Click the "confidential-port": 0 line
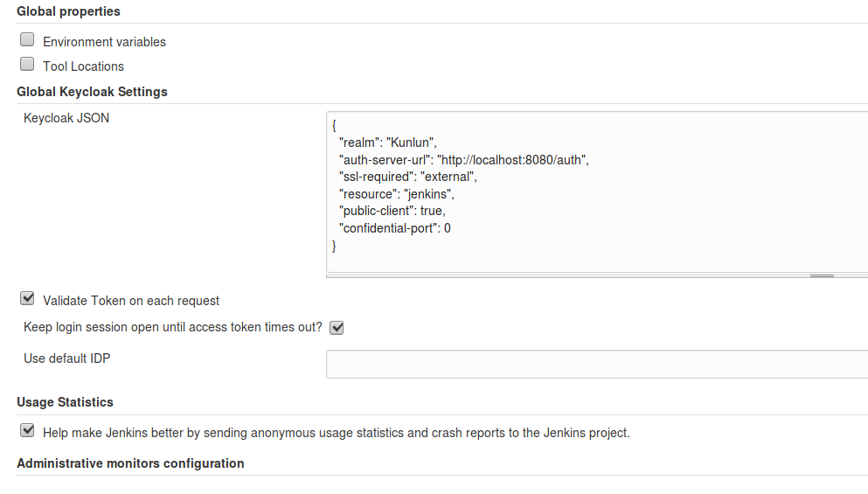The image size is (868, 494). (x=395, y=228)
